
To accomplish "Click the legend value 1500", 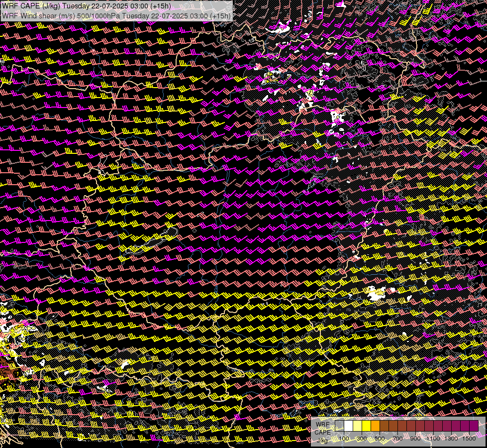I will click(x=469, y=439).
